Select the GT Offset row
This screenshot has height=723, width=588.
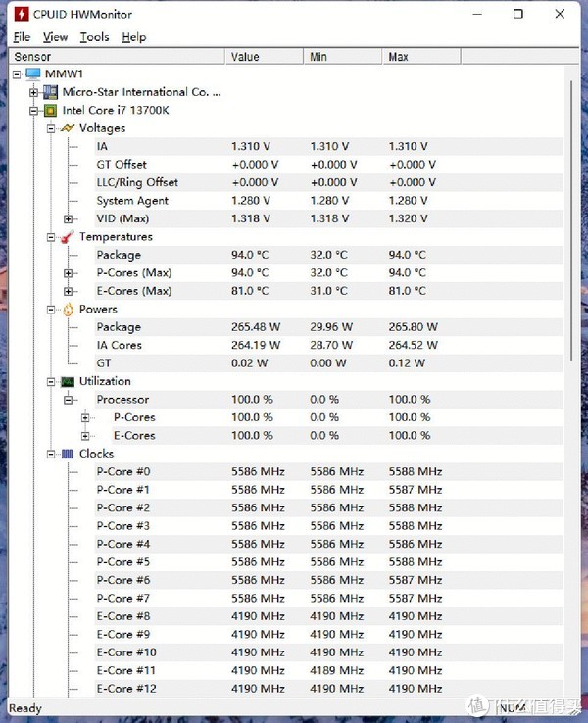coord(329,165)
